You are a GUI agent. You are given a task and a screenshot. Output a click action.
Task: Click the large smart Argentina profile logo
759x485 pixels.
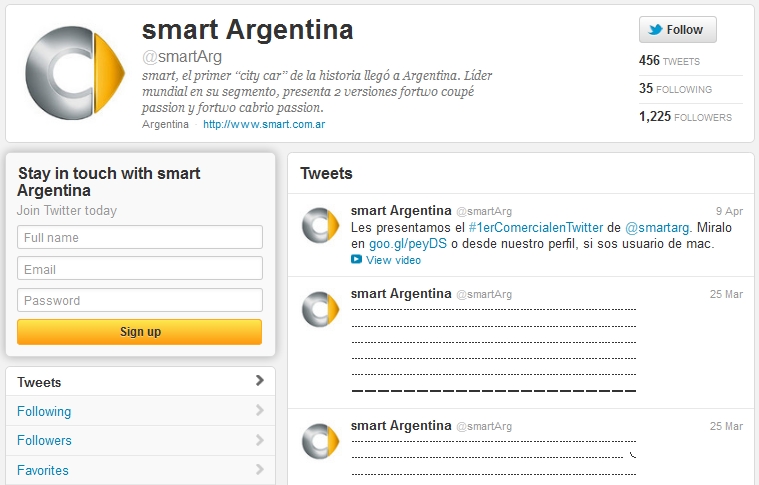pyautogui.click(x=76, y=73)
